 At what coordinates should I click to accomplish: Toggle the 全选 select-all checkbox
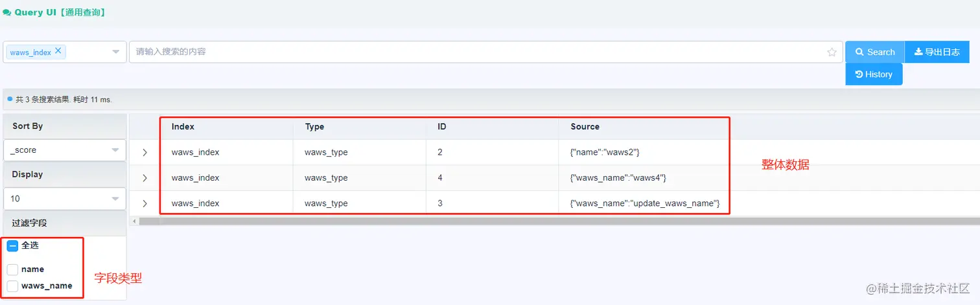point(12,246)
